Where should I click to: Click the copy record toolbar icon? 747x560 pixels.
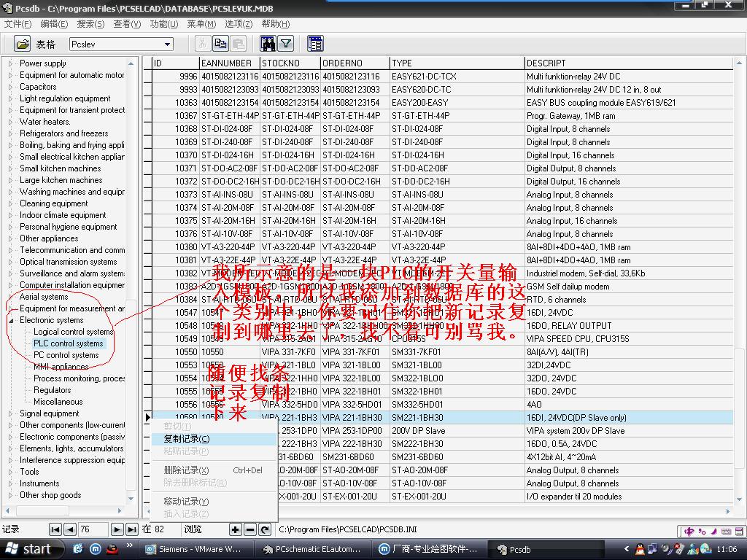(220, 44)
